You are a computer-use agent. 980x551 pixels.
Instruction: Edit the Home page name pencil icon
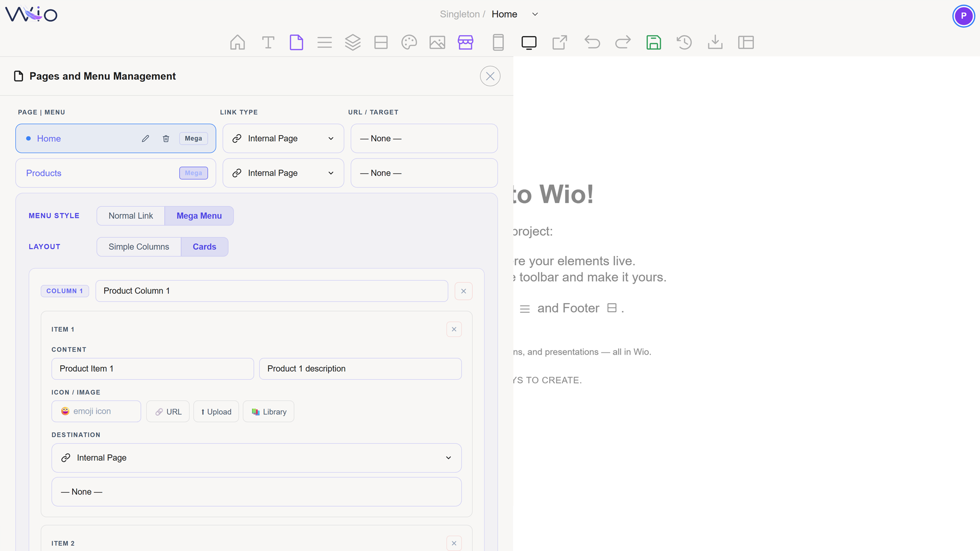pyautogui.click(x=145, y=138)
